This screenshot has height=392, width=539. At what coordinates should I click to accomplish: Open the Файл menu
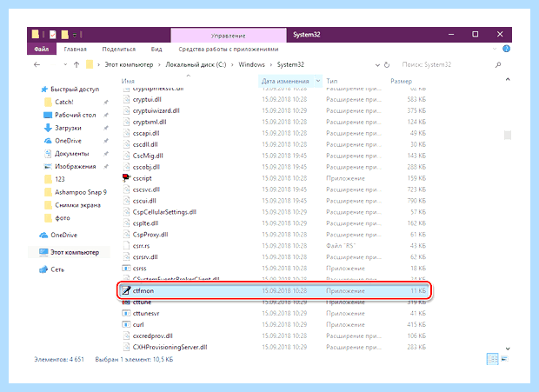[x=41, y=50]
